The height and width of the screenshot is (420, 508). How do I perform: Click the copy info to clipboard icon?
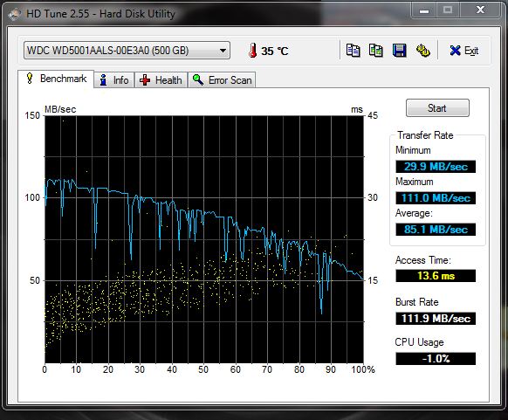353,51
